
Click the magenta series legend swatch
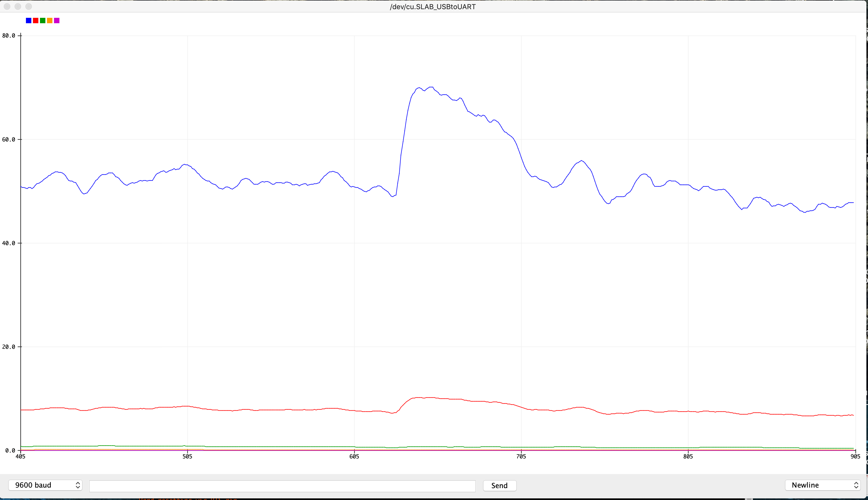pos(57,21)
